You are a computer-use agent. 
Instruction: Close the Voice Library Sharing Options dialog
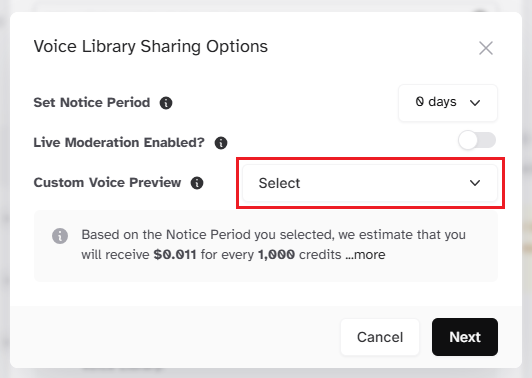tap(486, 48)
